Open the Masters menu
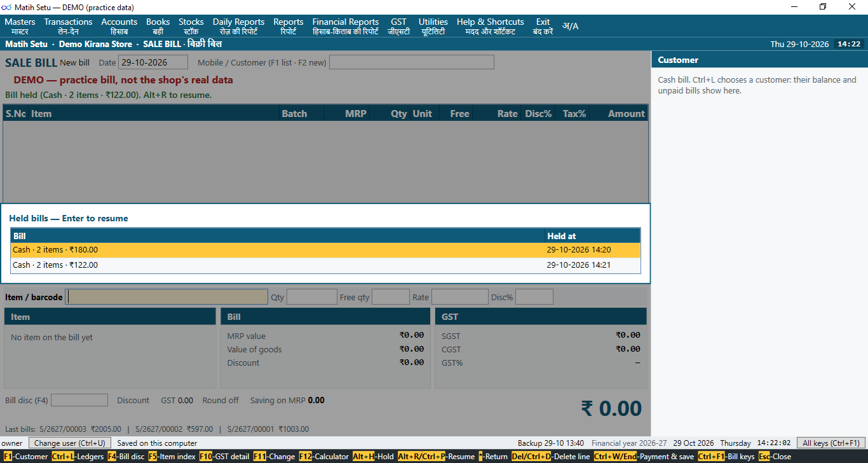868x463 pixels. 20,26
